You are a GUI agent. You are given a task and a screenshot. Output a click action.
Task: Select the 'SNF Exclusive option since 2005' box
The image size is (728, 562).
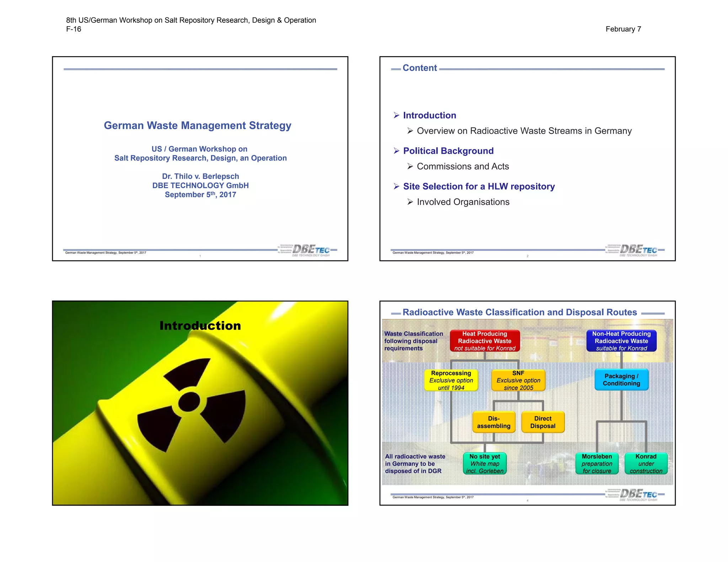[x=518, y=380]
